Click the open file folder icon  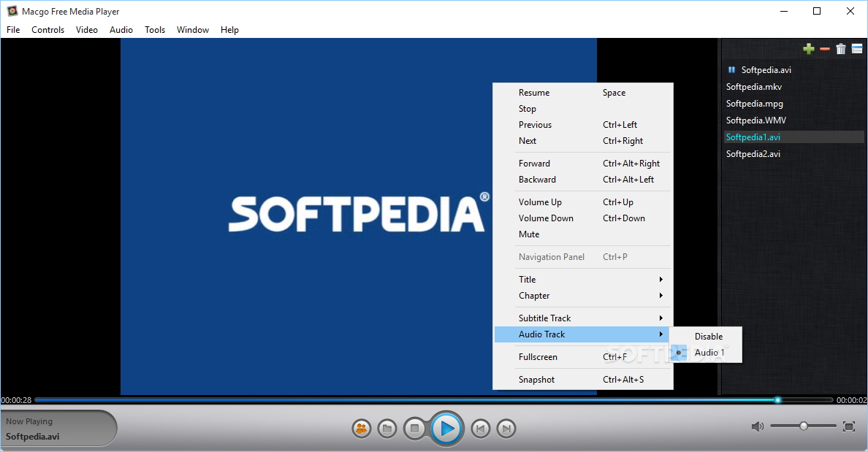[x=387, y=428]
